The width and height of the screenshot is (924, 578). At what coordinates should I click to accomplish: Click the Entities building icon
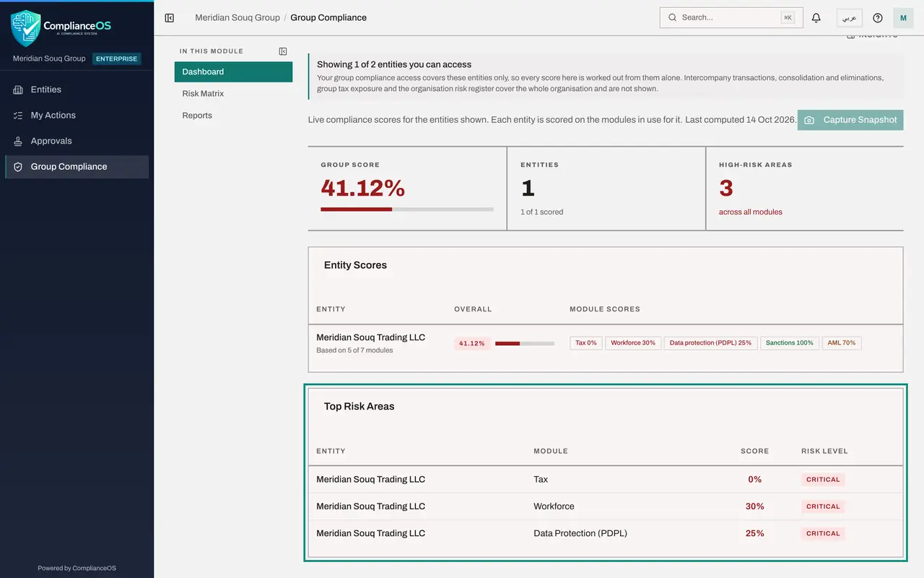coord(18,90)
